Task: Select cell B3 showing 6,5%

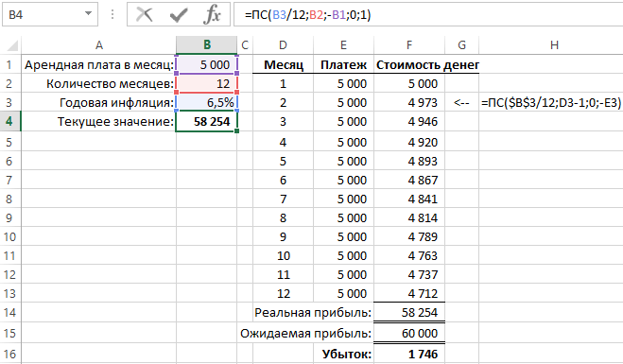Action: pyautogui.click(x=207, y=102)
